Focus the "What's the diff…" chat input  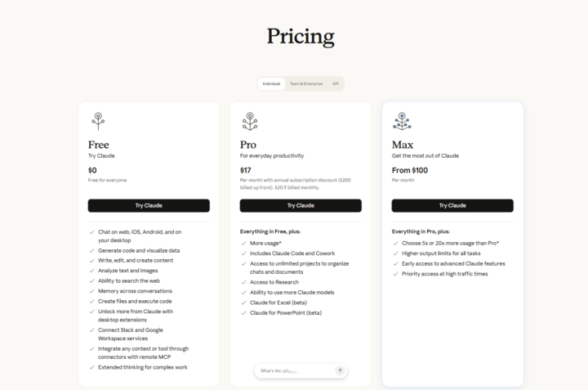tap(294, 370)
